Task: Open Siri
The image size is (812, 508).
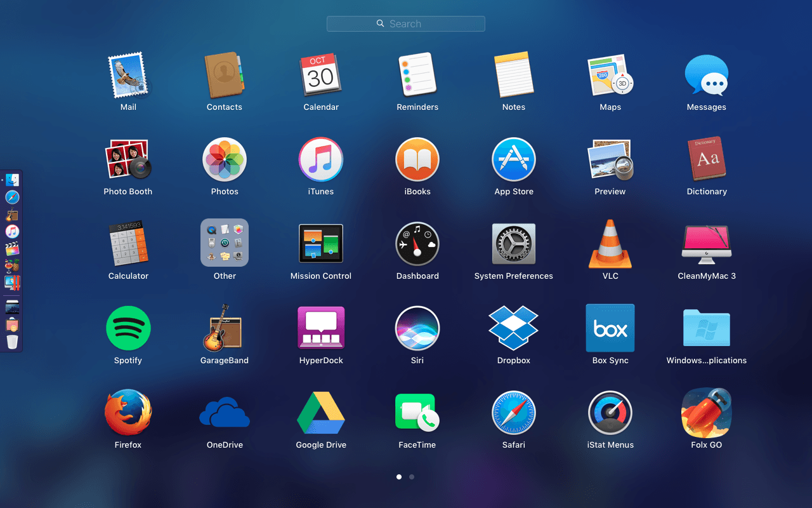Action: tap(417, 328)
